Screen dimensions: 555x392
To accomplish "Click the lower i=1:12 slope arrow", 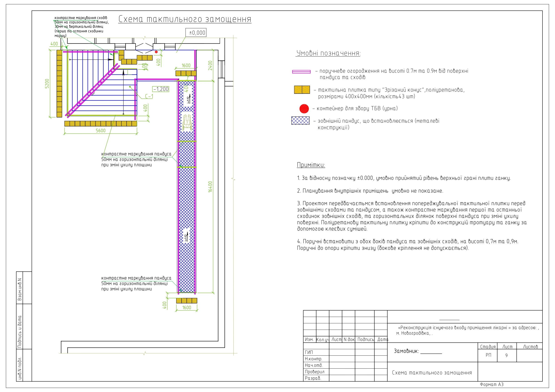I will pyautogui.click(x=186, y=237).
